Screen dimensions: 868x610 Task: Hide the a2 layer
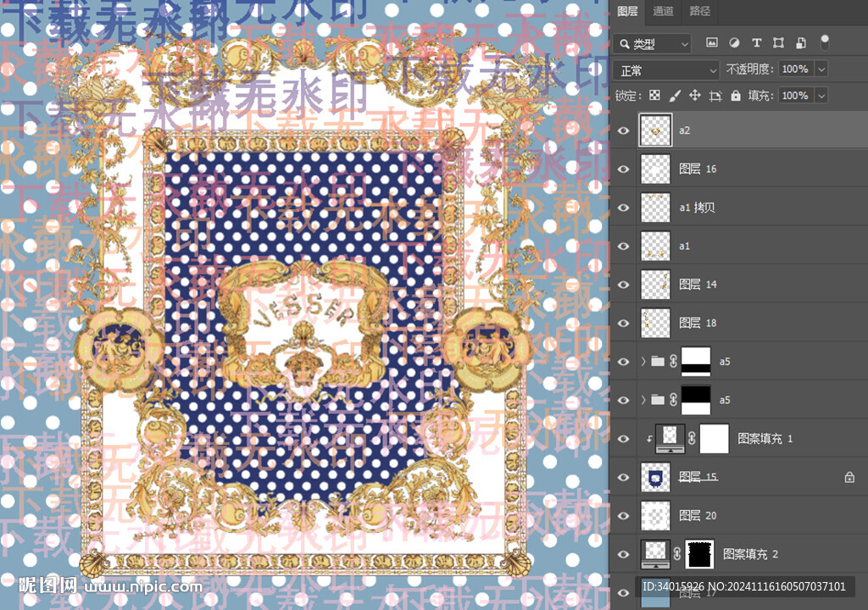point(623,130)
